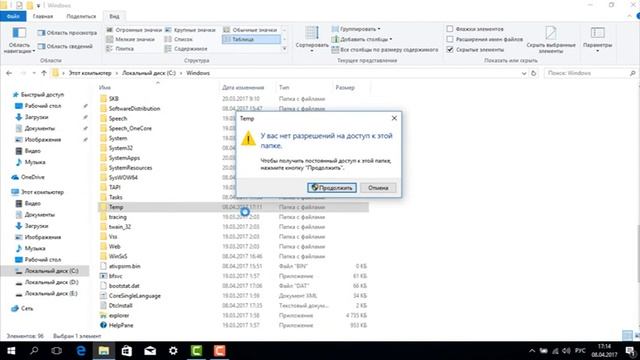The image size is (640, 360).
Task: Click Этот компьютер in address path
Action: point(90,73)
